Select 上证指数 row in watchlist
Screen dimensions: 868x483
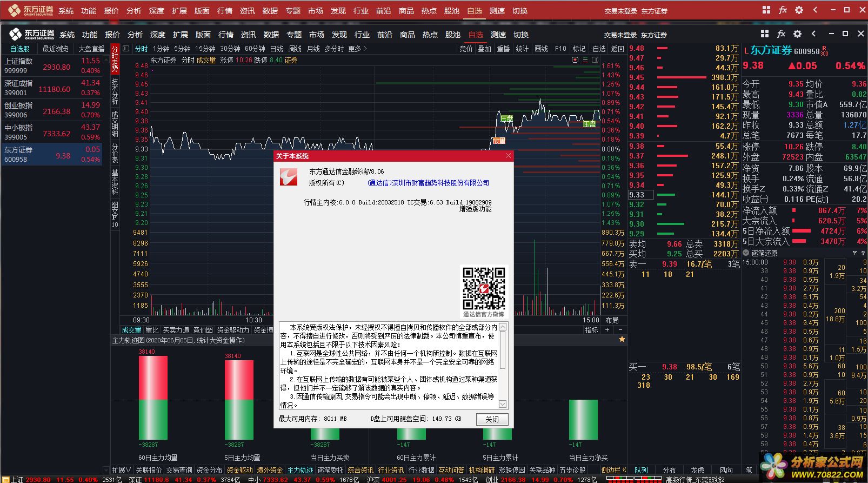click(52, 65)
